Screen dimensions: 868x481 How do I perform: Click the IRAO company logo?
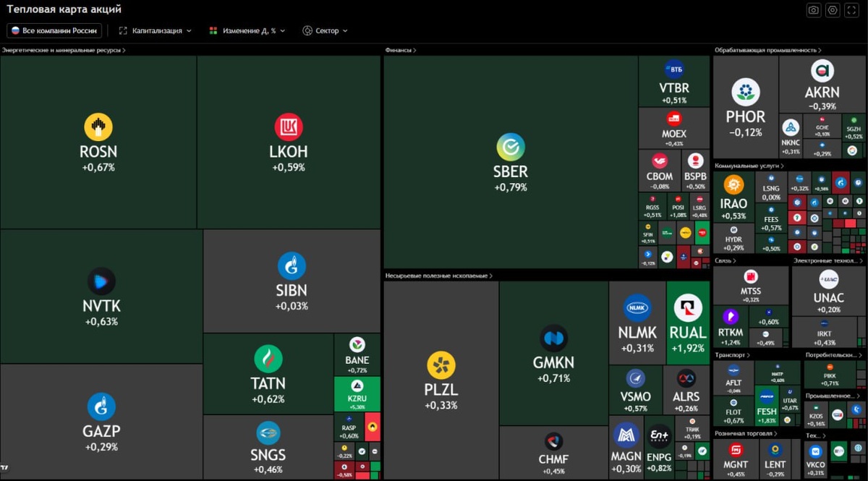coord(733,185)
